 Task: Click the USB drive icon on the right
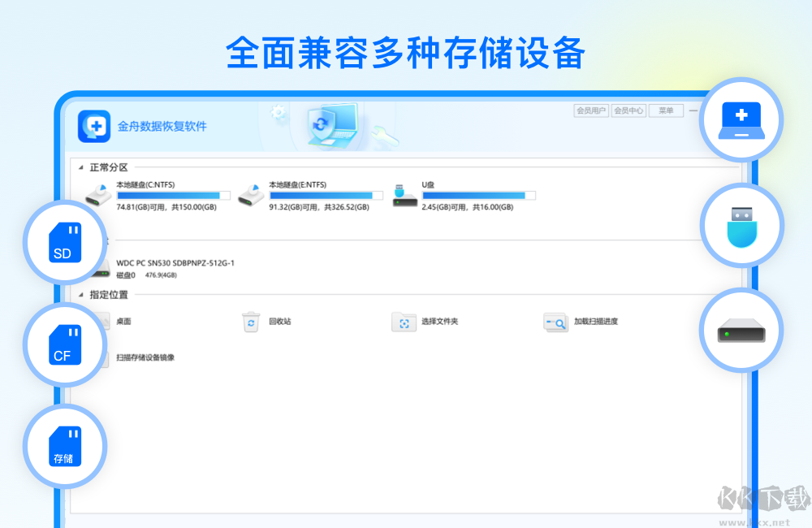point(741,224)
